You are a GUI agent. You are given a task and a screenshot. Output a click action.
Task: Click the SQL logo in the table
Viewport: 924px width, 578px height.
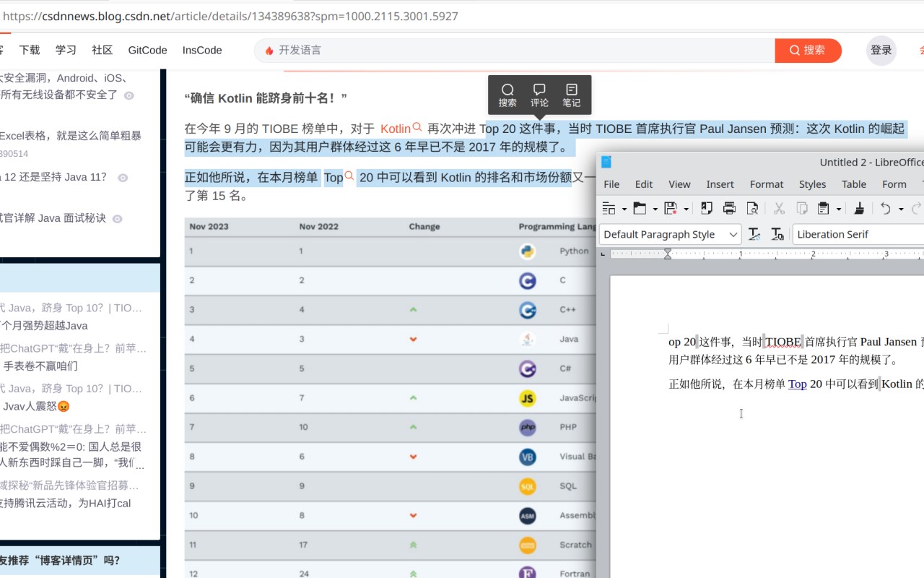528,486
